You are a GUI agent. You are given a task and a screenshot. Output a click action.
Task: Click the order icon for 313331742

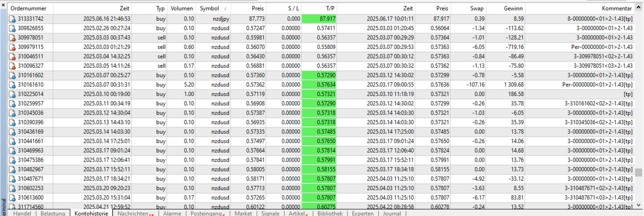tap(12, 18)
